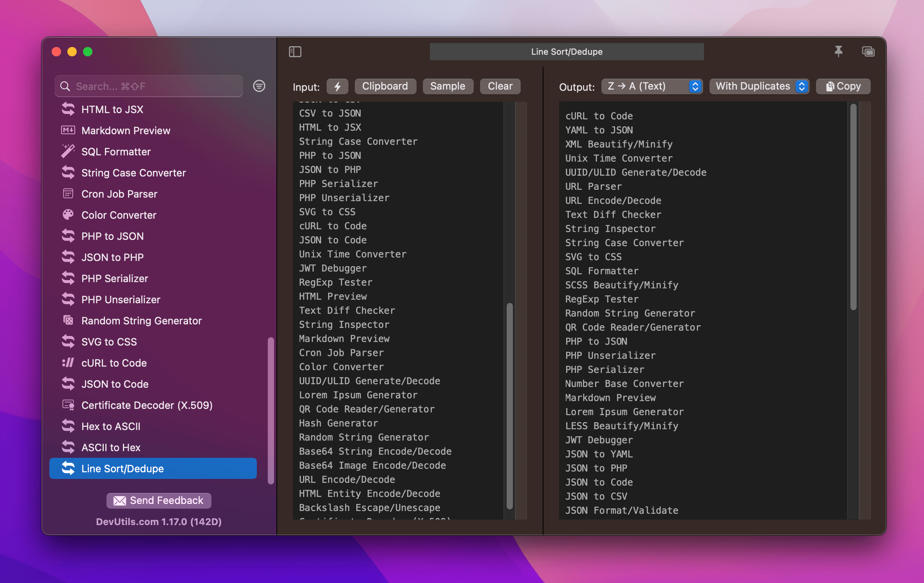The height and width of the screenshot is (583, 924).
Task: Click the Markdown Preview sidebar icon
Action: point(68,130)
